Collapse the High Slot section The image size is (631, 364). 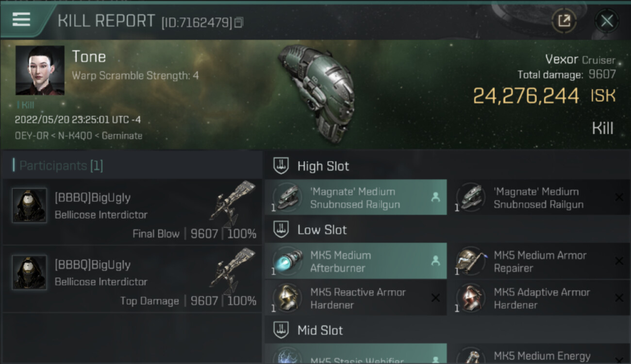click(x=282, y=166)
